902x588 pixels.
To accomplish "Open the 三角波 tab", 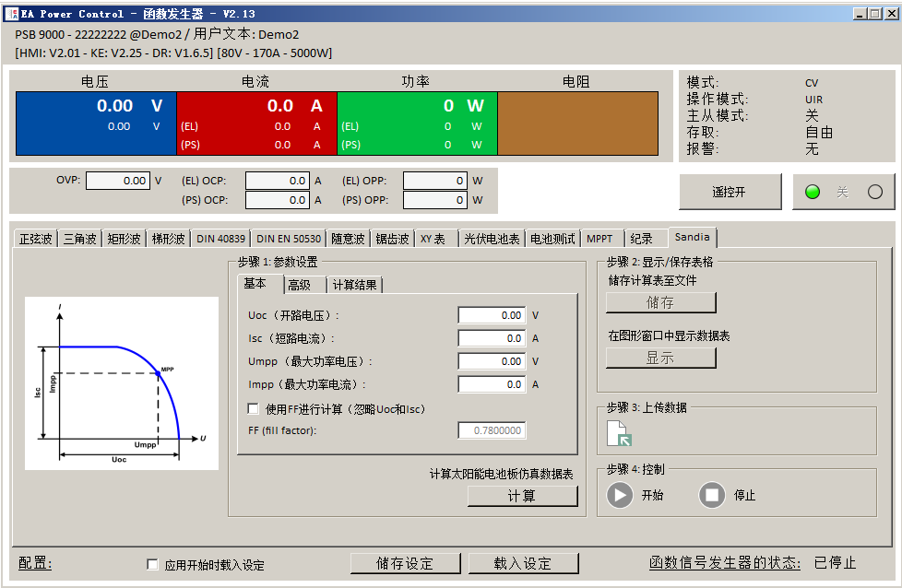I will pyautogui.click(x=80, y=239).
